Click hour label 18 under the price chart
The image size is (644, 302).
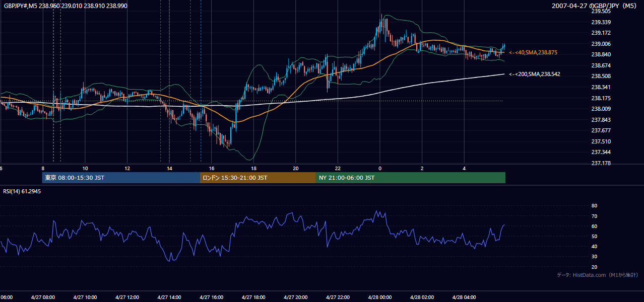253,169
